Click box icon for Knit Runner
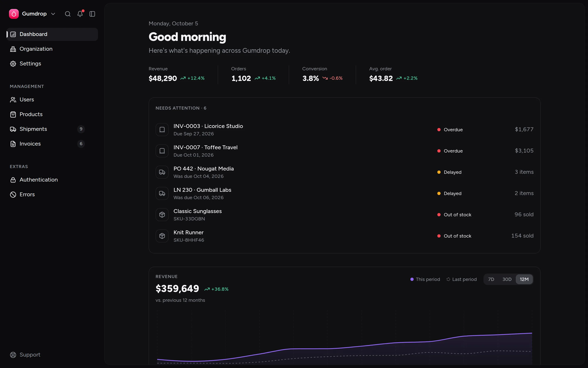The height and width of the screenshot is (368, 588). [162, 236]
